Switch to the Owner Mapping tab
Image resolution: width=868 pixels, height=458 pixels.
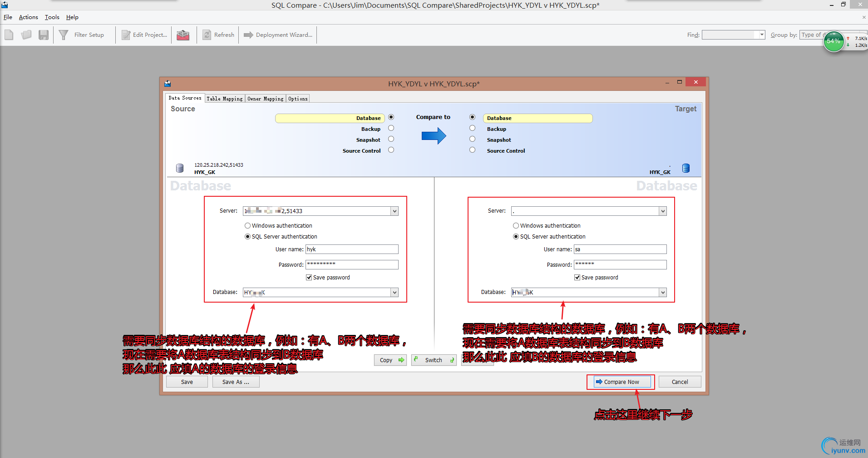pos(266,99)
